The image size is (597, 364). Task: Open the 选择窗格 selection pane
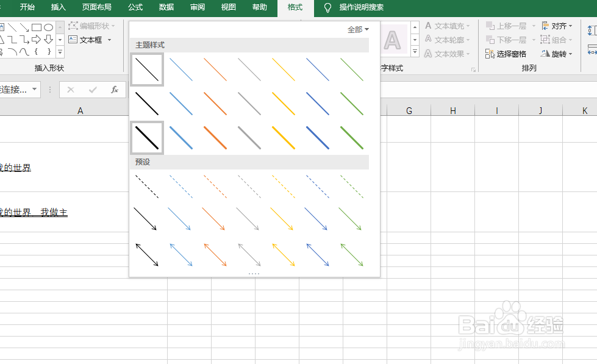(506, 54)
